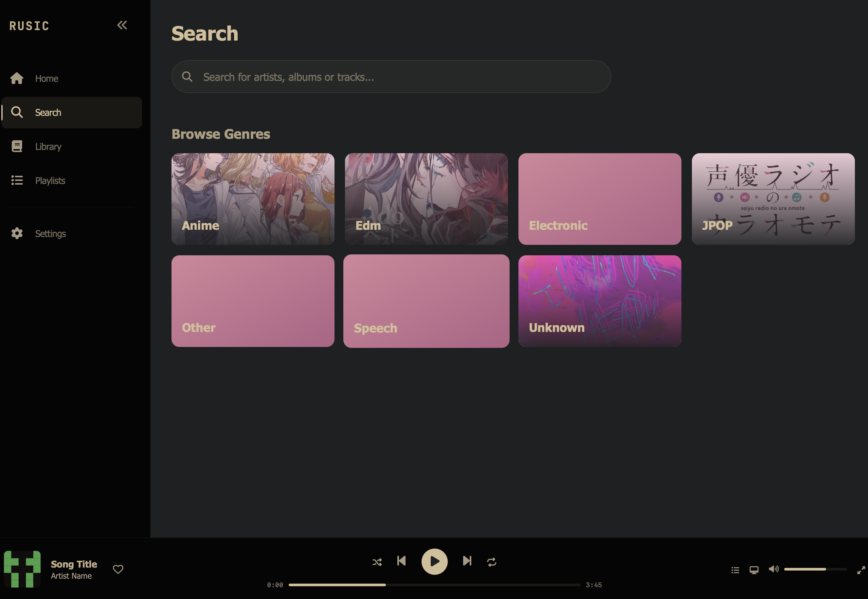The width and height of the screenshot is (868, 599).
Task: Browse the Anime genre card
Action: pos(253,199)
